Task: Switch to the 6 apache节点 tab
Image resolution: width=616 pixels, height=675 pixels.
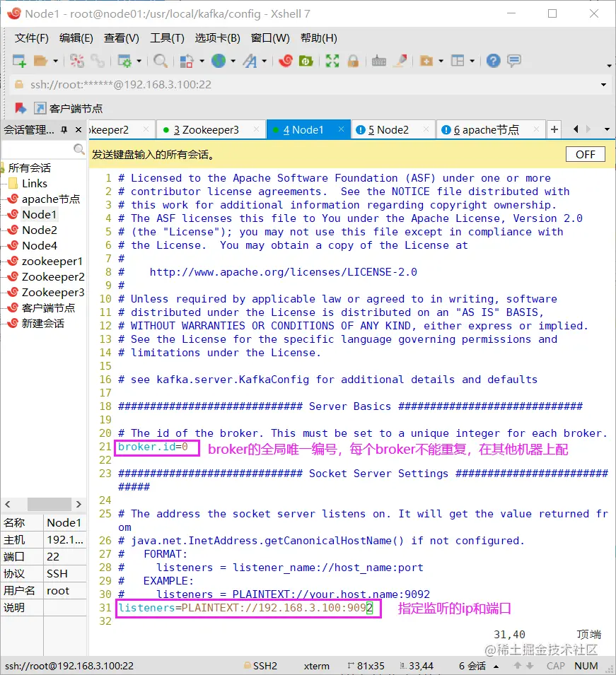Action: click(x=486, y=129)
